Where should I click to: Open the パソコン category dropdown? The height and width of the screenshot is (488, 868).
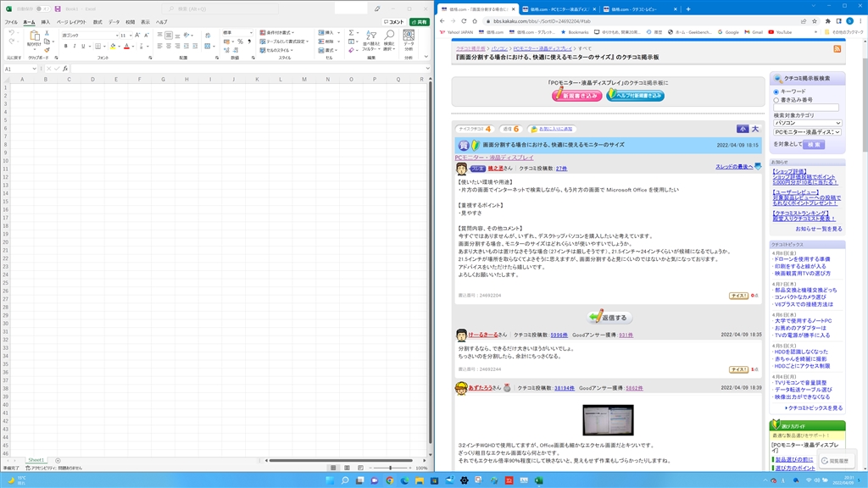(807, 123)
